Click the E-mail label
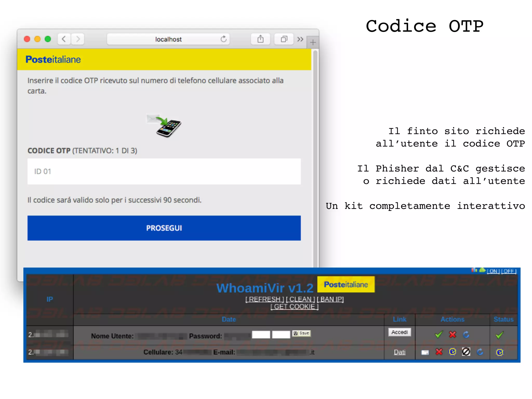The width and height of the screenshot is (532, 399). [x=224, y=352]
